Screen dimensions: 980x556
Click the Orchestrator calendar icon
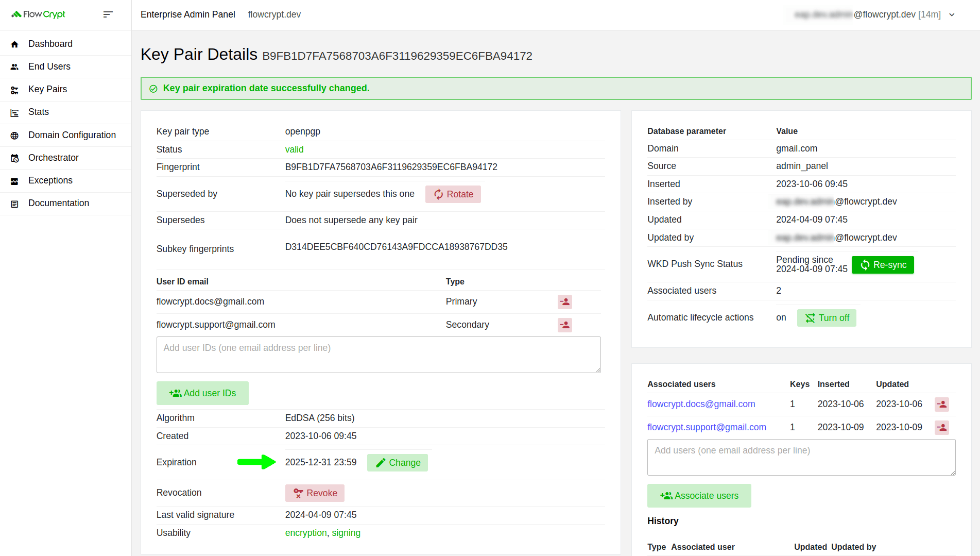tap(14, 158)
